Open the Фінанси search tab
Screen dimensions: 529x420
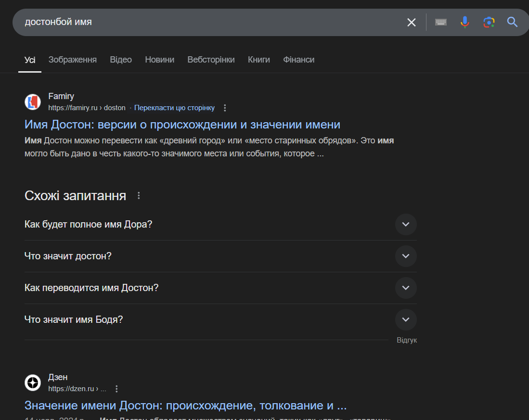click(x=298, y=60)
